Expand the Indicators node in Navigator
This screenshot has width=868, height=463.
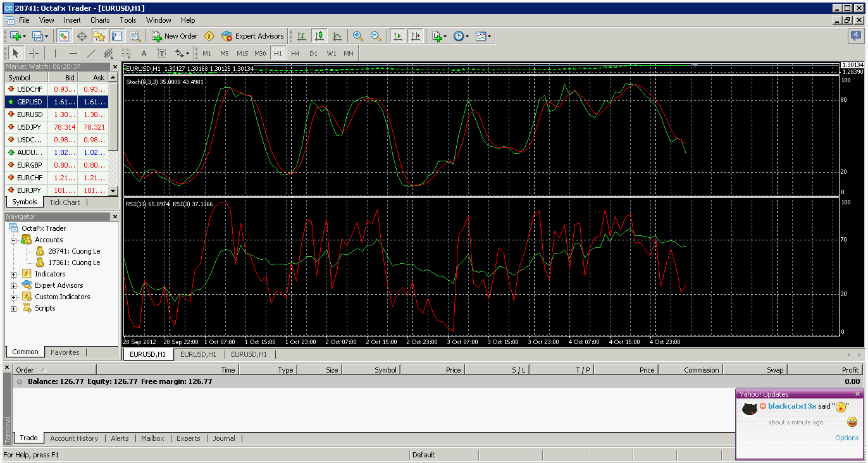(x=14, y=274)
